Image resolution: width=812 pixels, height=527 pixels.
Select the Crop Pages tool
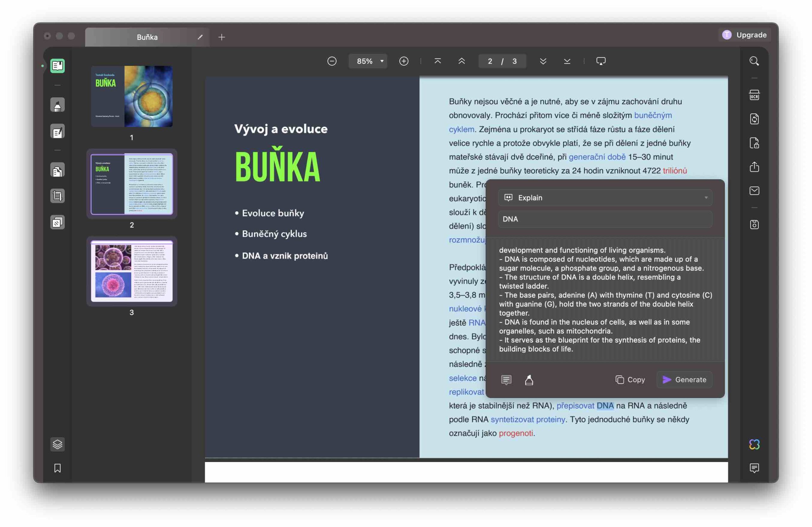[x=57, y=196]
